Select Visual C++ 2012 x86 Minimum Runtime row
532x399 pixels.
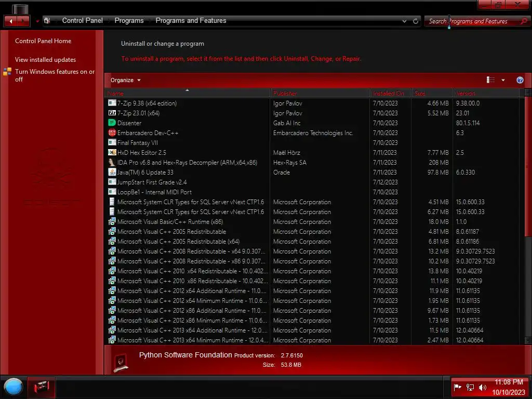point(314,320)
